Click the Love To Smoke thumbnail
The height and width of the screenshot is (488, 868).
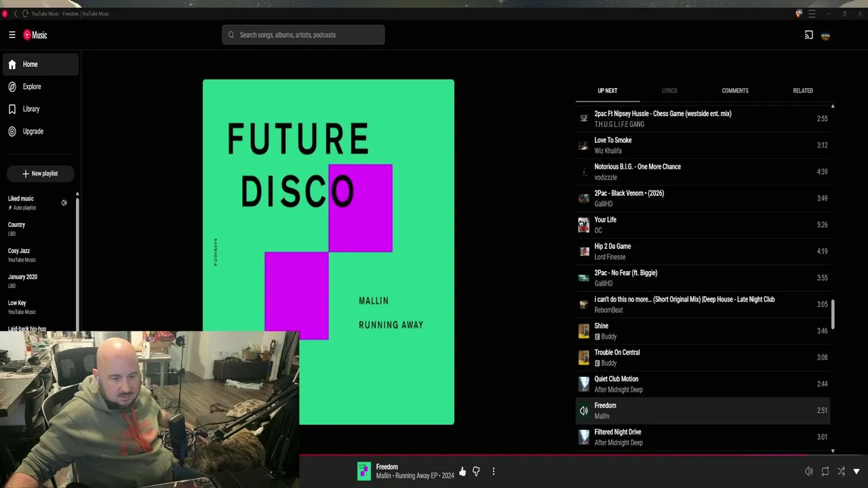pos(584,145)
